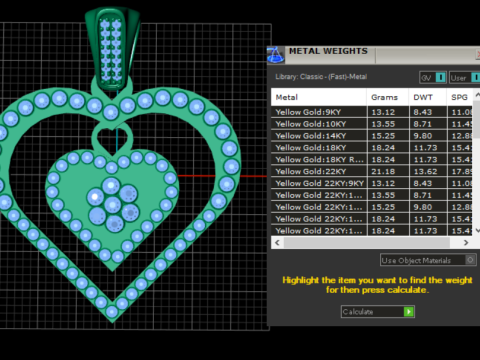Toggle the User library switch
Image resolution: width=480 pixels, height=360 pixels.
tap(475, 78)
